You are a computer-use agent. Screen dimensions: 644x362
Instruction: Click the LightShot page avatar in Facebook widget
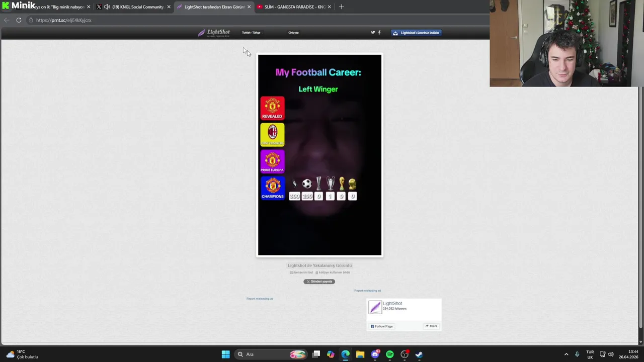point(375,307)
